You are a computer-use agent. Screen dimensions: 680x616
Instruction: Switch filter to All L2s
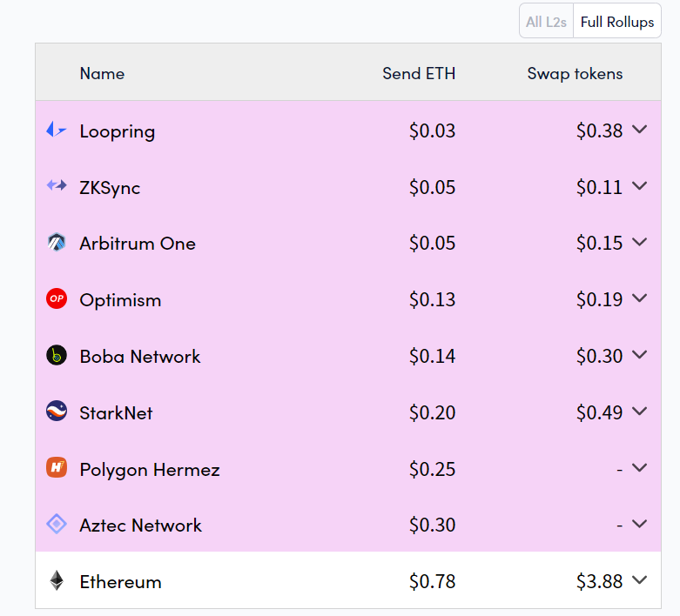tap(546, 21)
